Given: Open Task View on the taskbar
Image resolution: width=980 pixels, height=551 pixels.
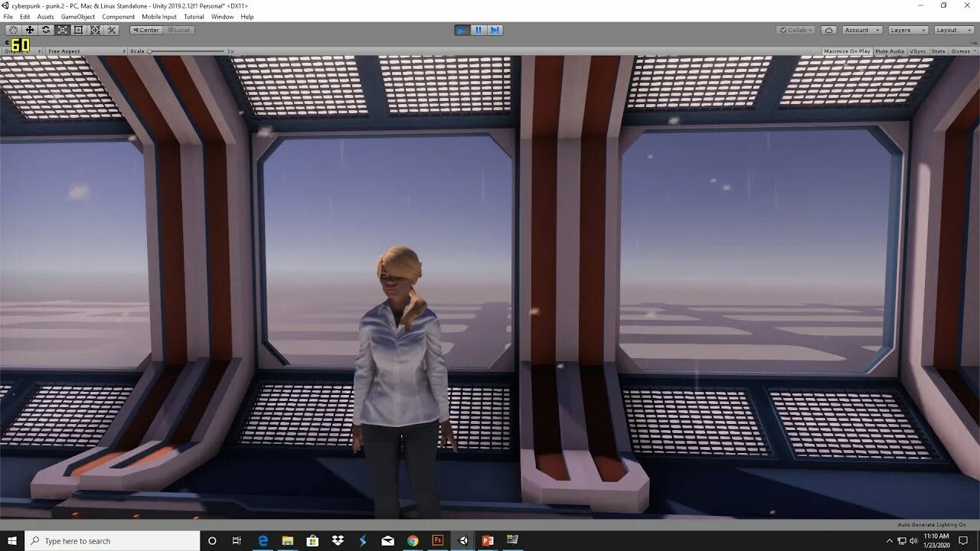Looking at the screenshot, I should pos(237,540).
